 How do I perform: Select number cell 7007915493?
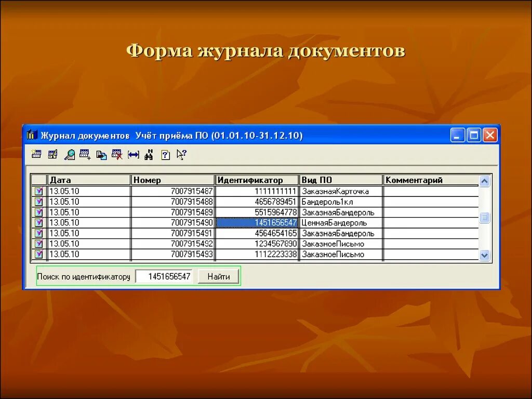172,254
